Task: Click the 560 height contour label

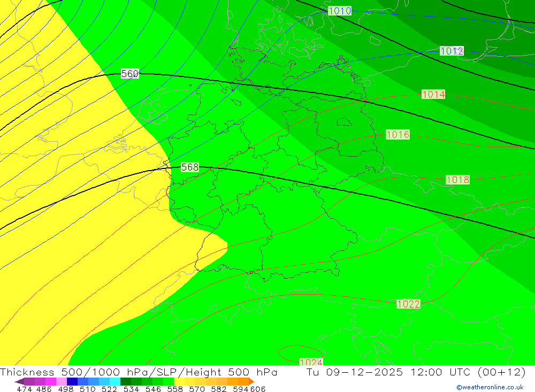Action: 130,73
